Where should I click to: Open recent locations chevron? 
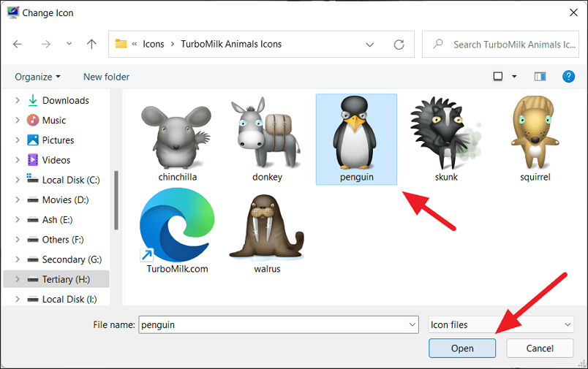coord(69,44)
